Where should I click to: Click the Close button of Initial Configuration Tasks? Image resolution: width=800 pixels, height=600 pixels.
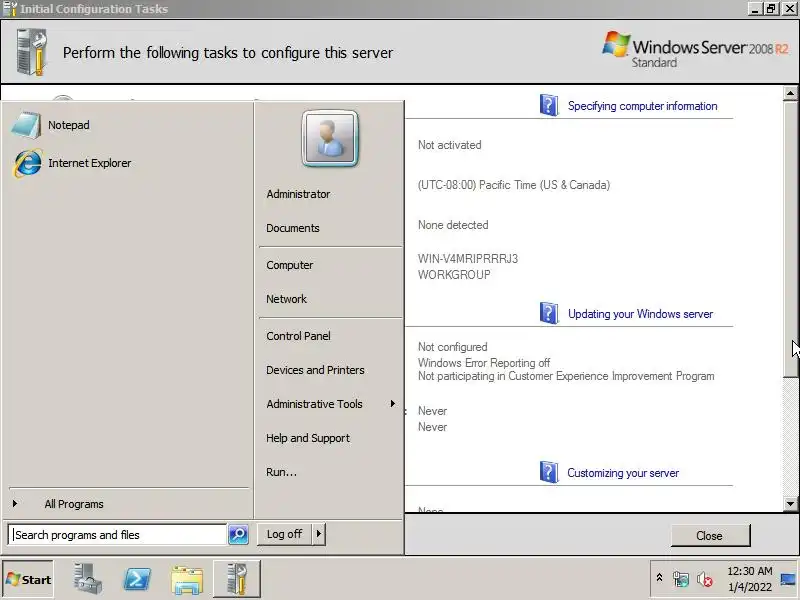click(x=710, y=536)
